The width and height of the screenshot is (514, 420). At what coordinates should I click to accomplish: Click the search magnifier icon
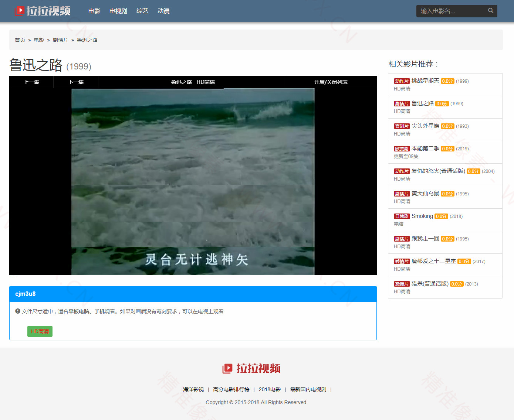491,11
